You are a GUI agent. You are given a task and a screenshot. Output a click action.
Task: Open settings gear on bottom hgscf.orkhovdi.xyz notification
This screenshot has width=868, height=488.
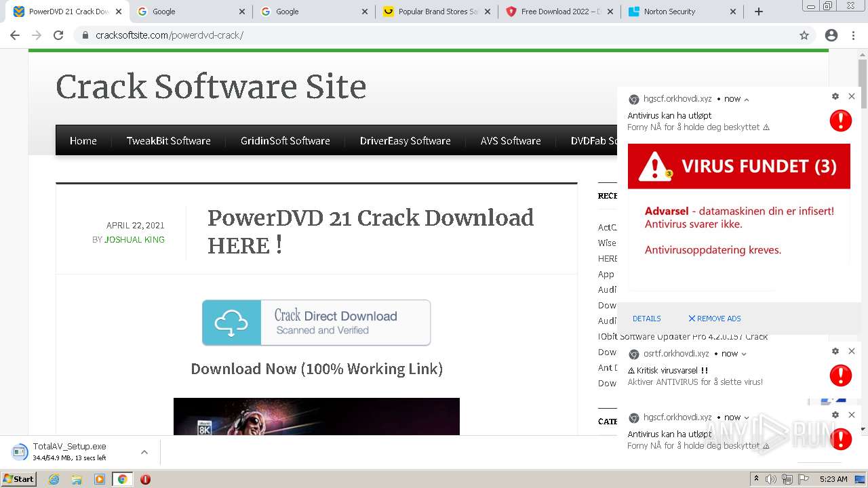(x=835, y=415)
